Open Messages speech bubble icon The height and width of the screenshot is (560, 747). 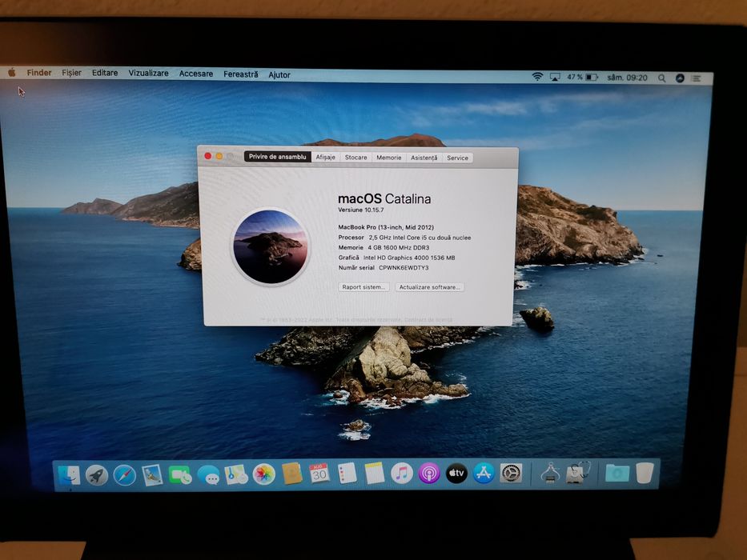pyautogui.click(x=208, y=474)
